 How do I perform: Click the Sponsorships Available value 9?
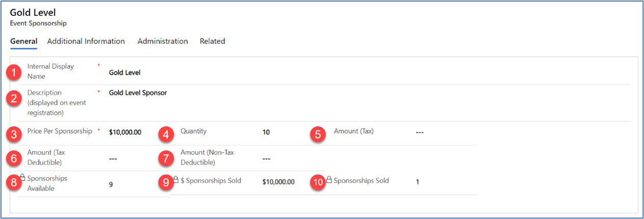coord(111,185)
